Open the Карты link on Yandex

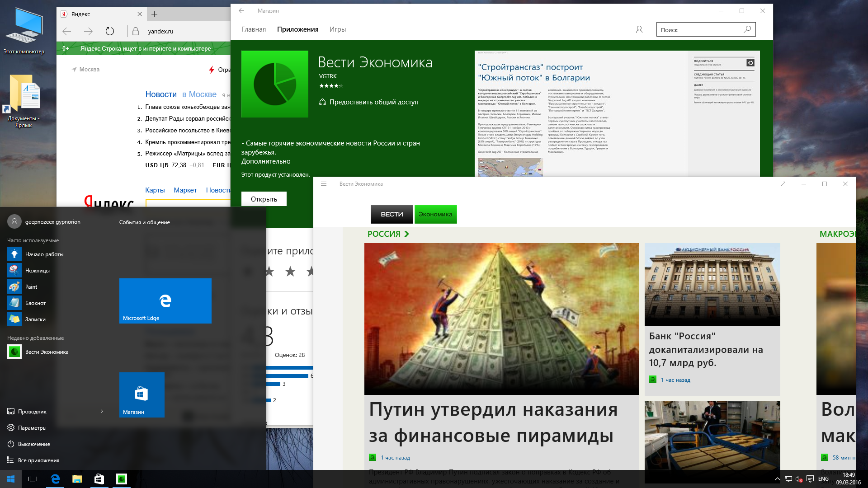click(155, 190)
